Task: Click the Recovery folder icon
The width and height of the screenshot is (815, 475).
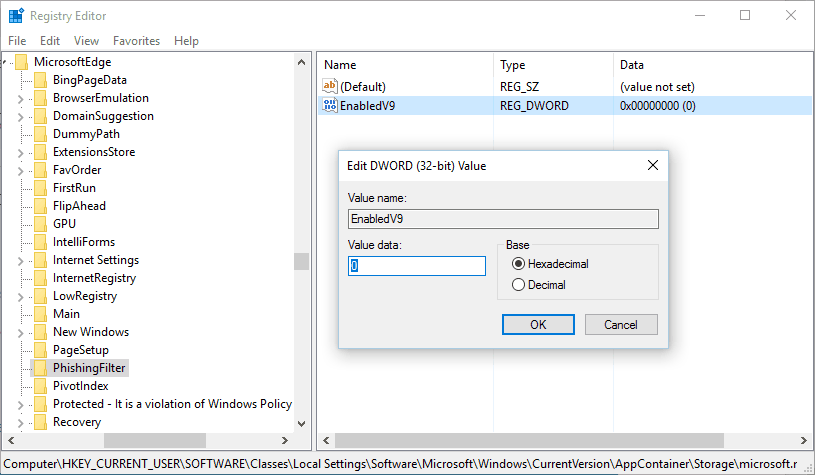Action: click(41, 422)
